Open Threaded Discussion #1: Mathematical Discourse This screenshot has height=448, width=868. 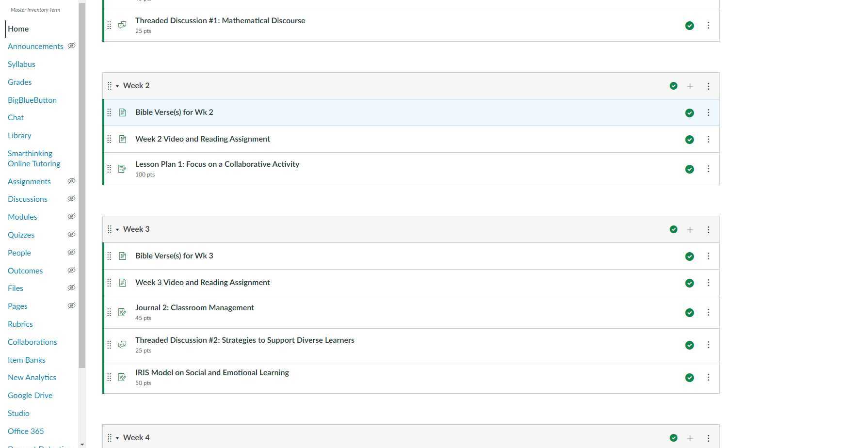(x=220, y=20)
